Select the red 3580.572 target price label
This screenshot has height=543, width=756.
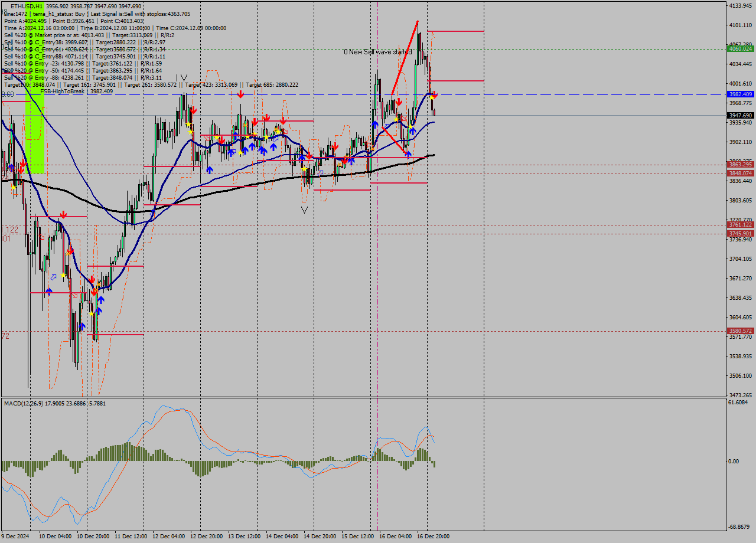click(740, 331)
